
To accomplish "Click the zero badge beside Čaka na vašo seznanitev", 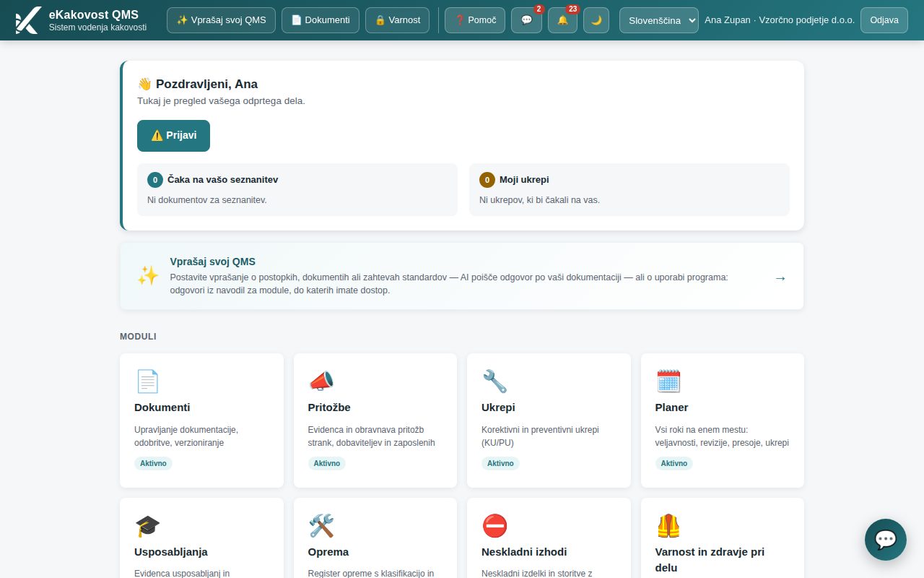I will pyautogui.click(x=155, y=180).
